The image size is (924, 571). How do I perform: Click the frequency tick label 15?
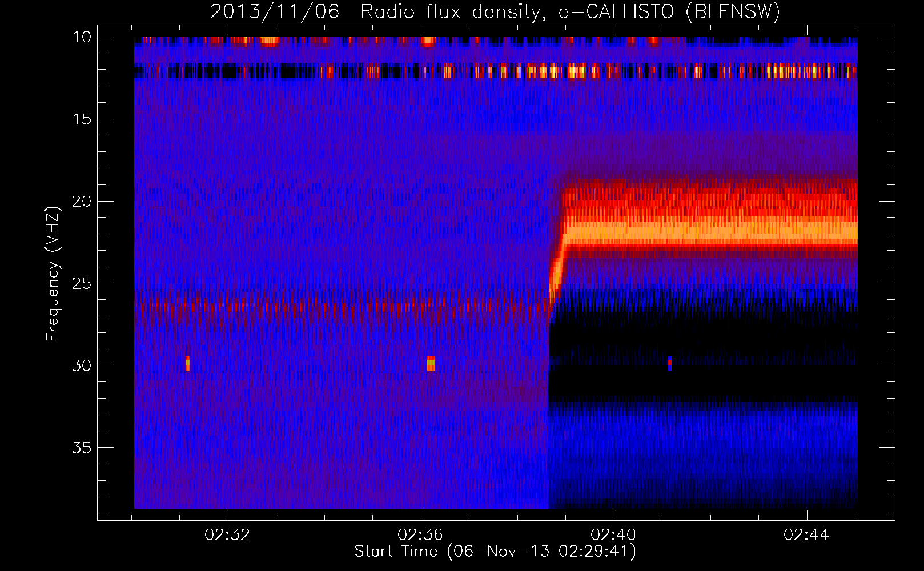point(82,119)
